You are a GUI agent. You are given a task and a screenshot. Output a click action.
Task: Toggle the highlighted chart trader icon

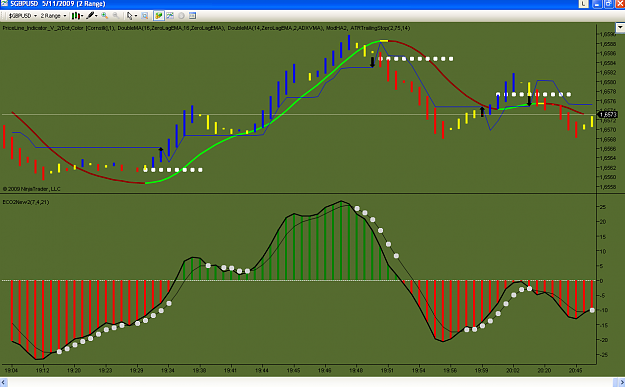(159, 16)
